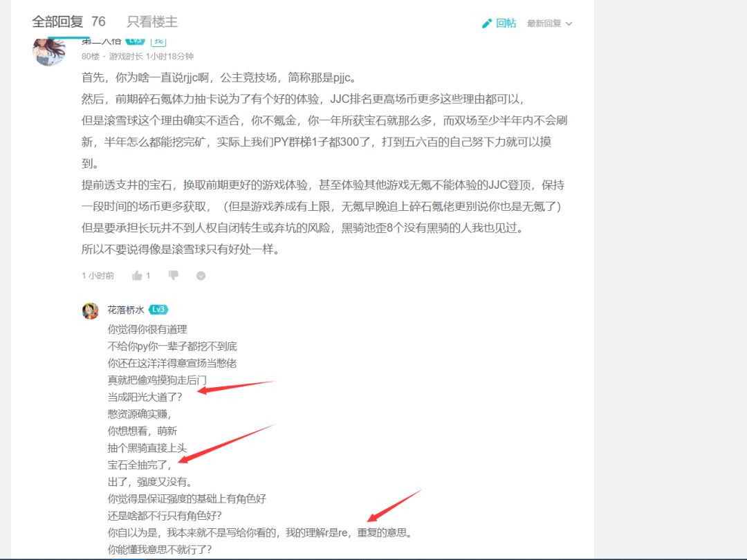This screenshot has height=560, width=747.
Task: Open the 最新回复 sort dropdown
Action: (549, 24)
